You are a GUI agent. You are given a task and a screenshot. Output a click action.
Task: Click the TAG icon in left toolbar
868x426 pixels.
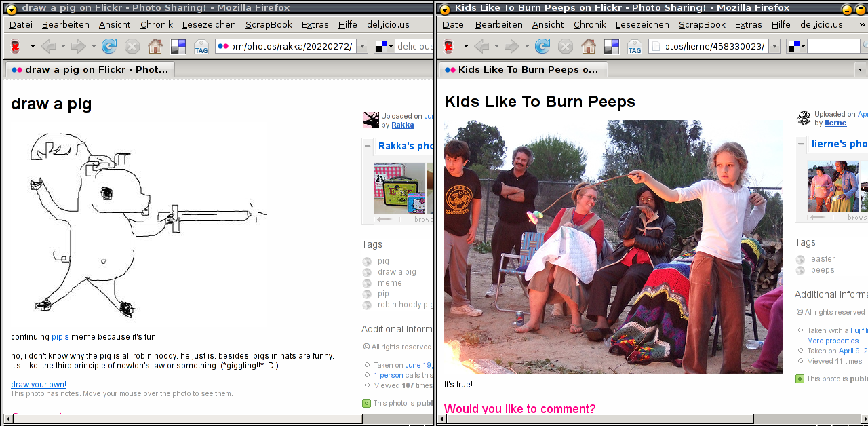coord(201,47)
